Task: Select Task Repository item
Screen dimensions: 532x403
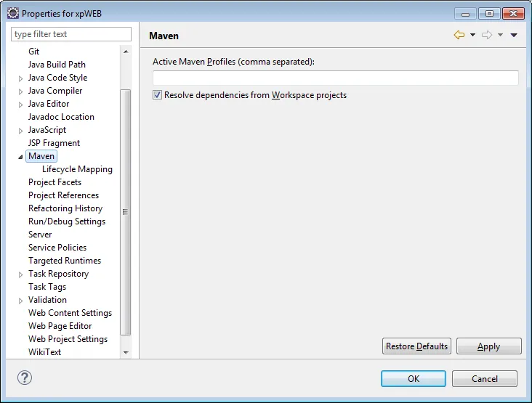Action: [x=58, y=274]
